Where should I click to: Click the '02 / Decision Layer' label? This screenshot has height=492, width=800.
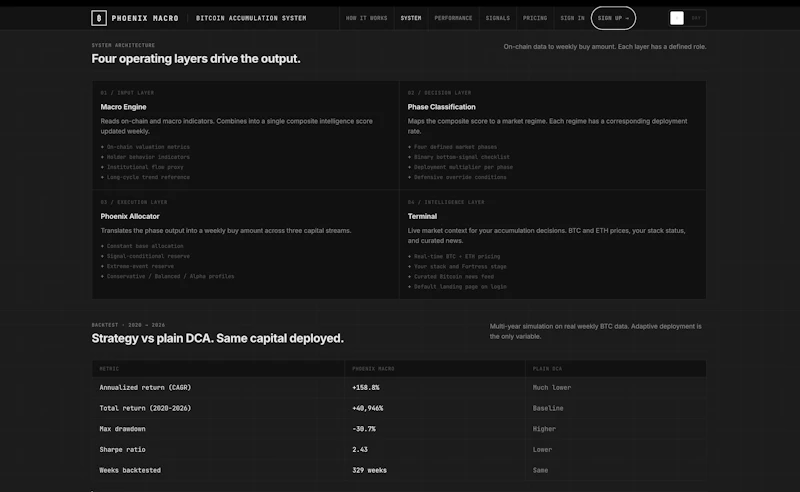click(x=439, y=93)
